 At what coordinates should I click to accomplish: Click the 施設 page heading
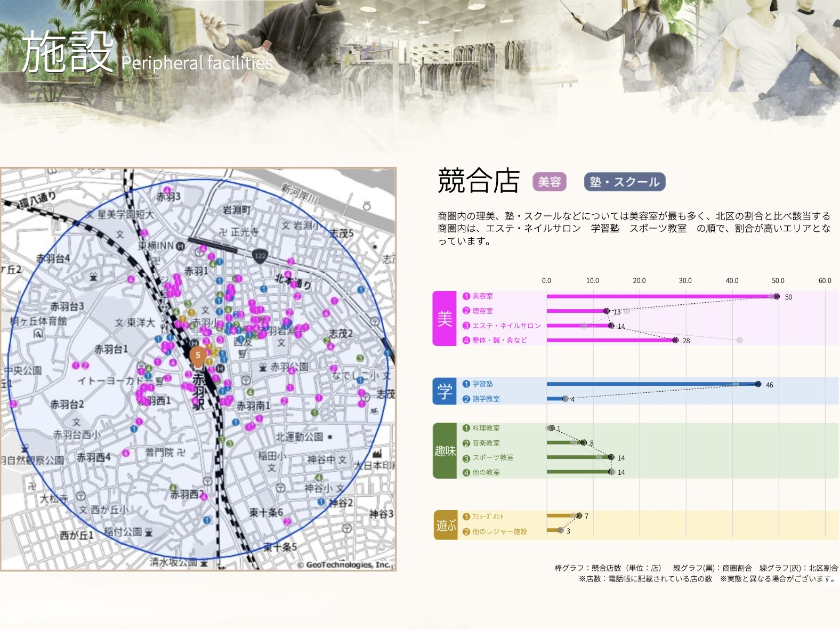tap(67, 52)
